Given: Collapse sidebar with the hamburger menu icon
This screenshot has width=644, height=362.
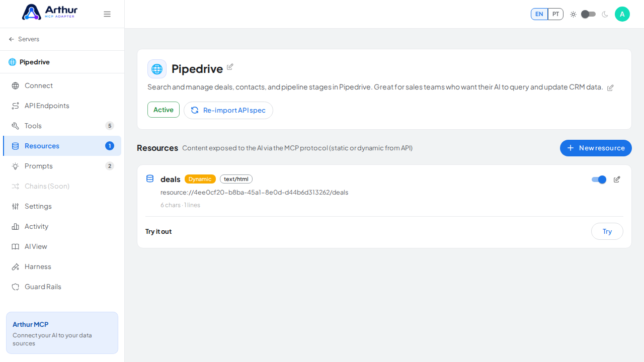Looking at the screenshot, I should pyautogui.click(x=107, y=14).
